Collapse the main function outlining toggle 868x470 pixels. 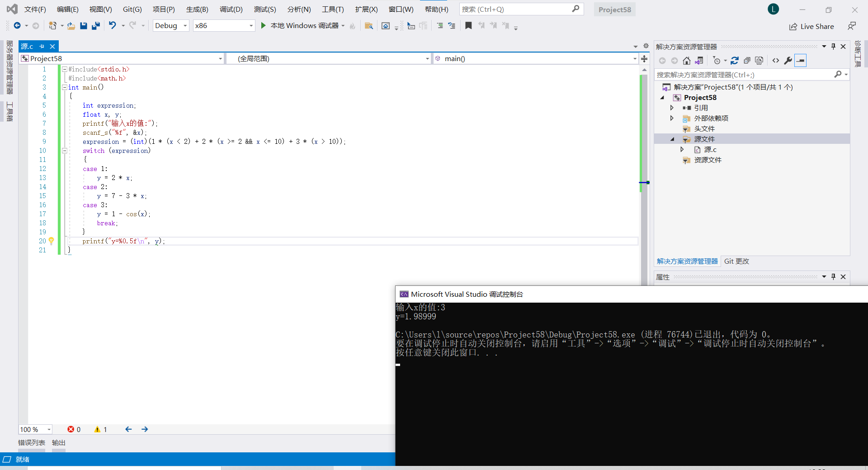[x=65, y=87]
